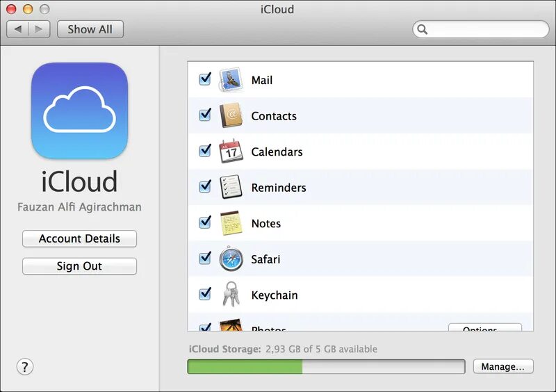
Task: Go forward with the right arrow button
Action: point(39,29)
